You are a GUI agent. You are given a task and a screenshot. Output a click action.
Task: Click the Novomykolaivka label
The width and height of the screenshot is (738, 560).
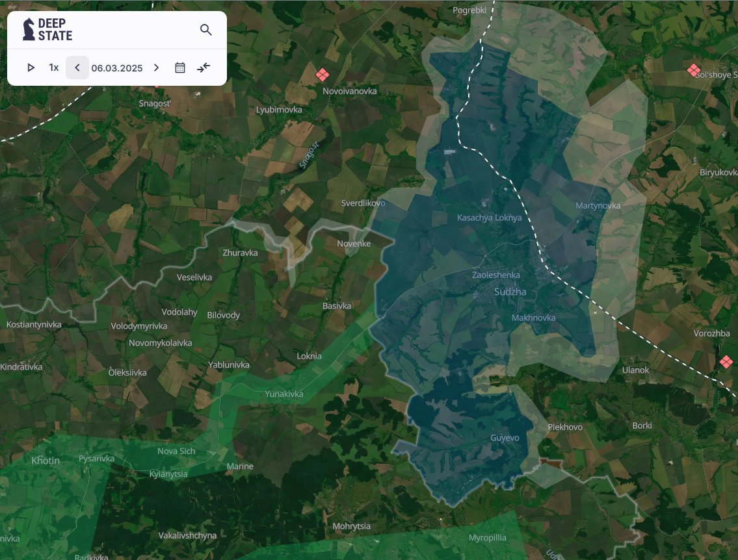(161, 343)
